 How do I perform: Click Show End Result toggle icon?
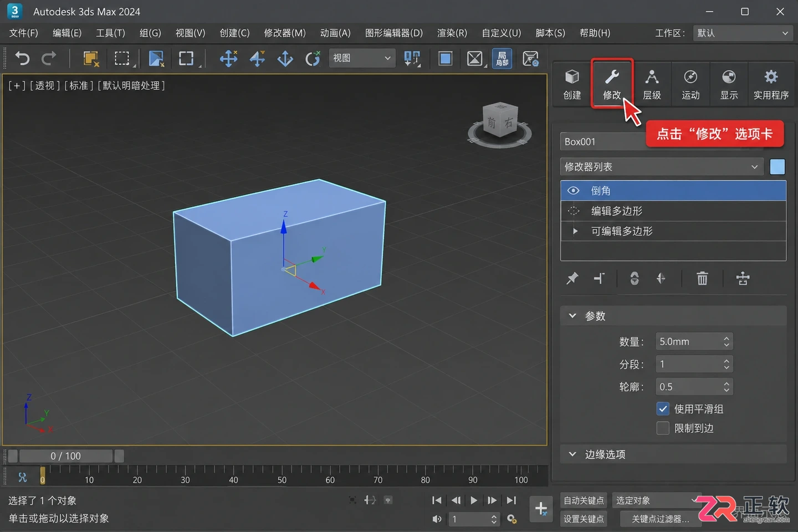(x=599, y=278)
